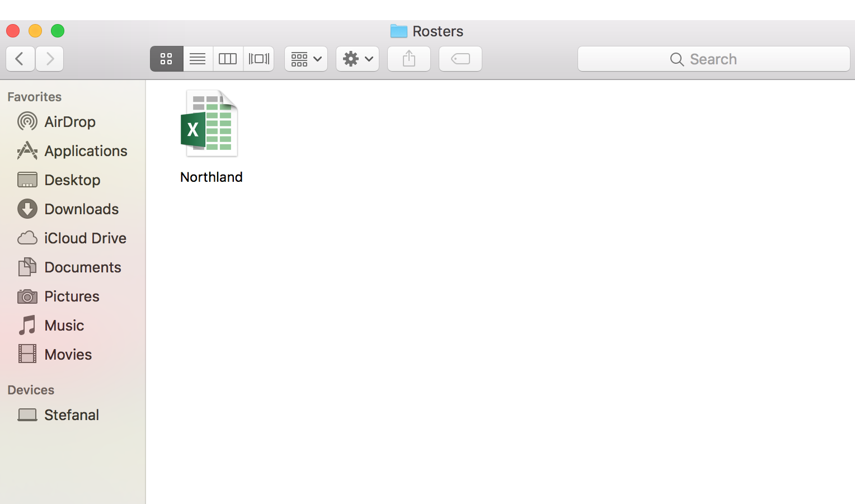
Task: Close the Rosters window
Action: [13, 31]
